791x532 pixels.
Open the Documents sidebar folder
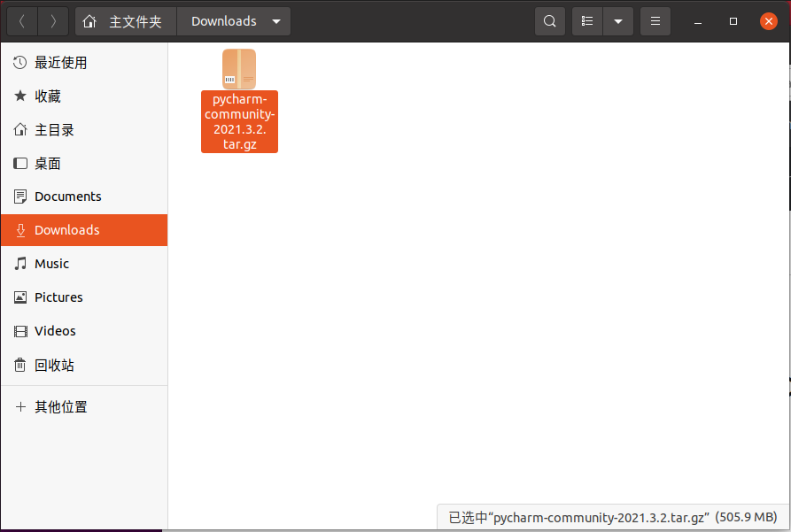84,197
